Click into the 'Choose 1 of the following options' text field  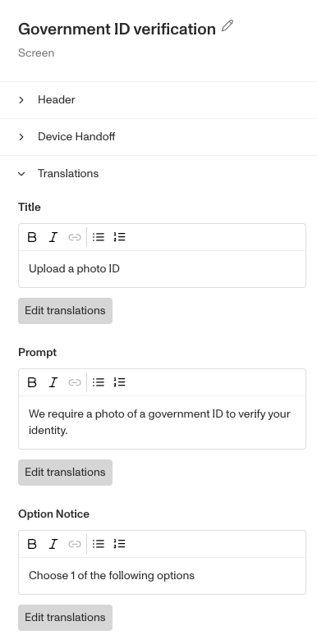162,576
